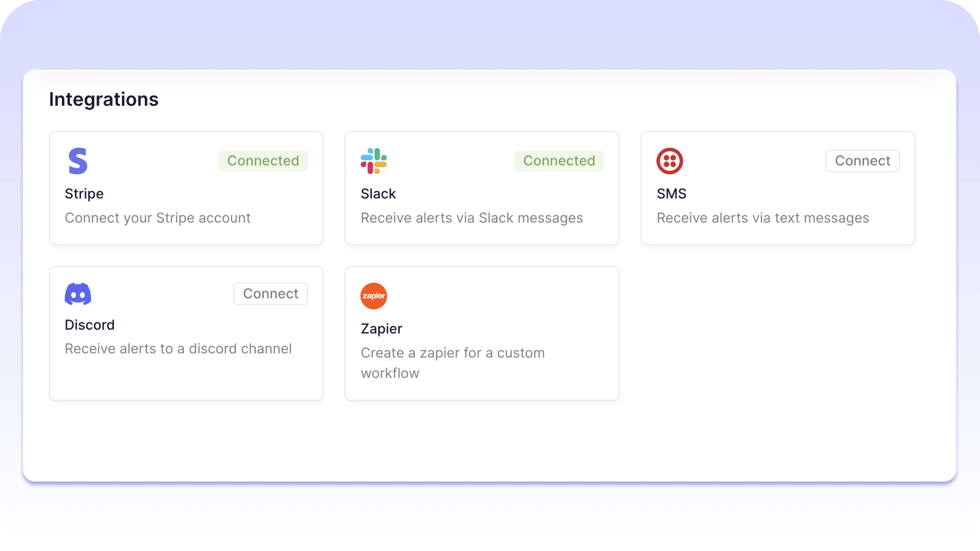Click the SMS card description text
This screenshot has width=980, height=551.
click(762, 218)
